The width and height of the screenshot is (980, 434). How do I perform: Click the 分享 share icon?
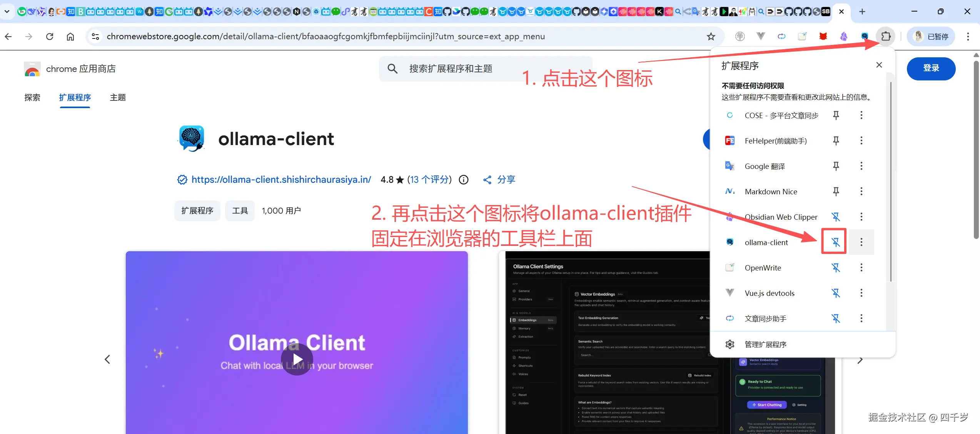coord(487,179)
